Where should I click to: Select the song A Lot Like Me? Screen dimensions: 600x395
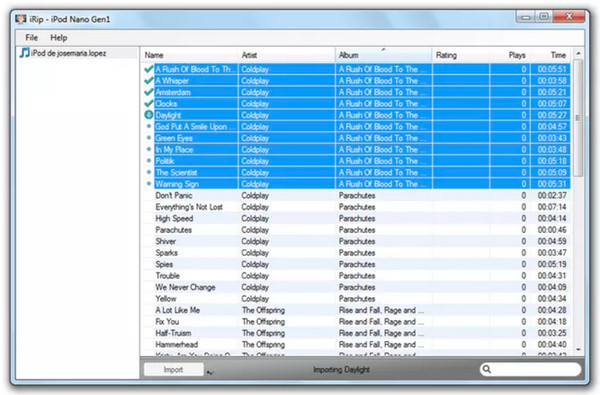click(x=178, y=310)
